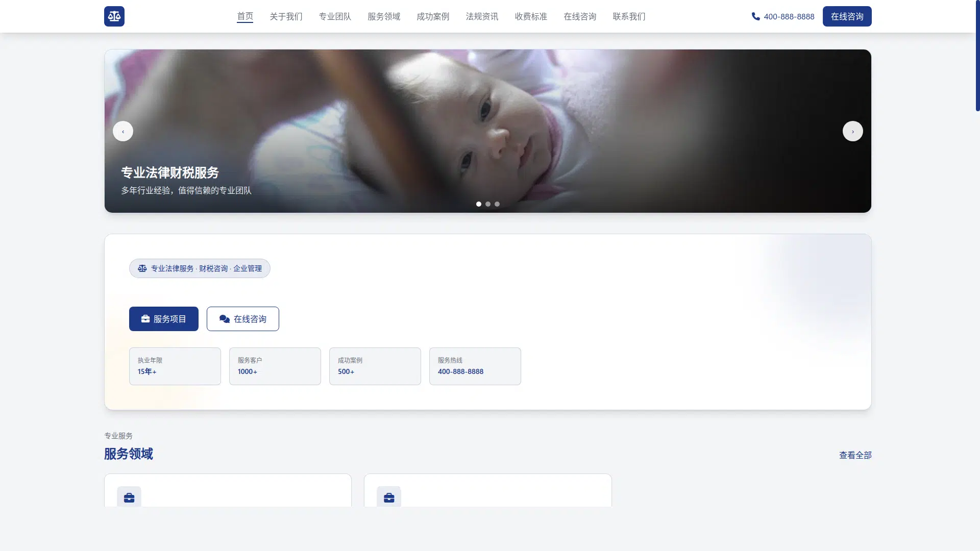
Task: Open the 专业团队 navigation tab
Action: 335,16
